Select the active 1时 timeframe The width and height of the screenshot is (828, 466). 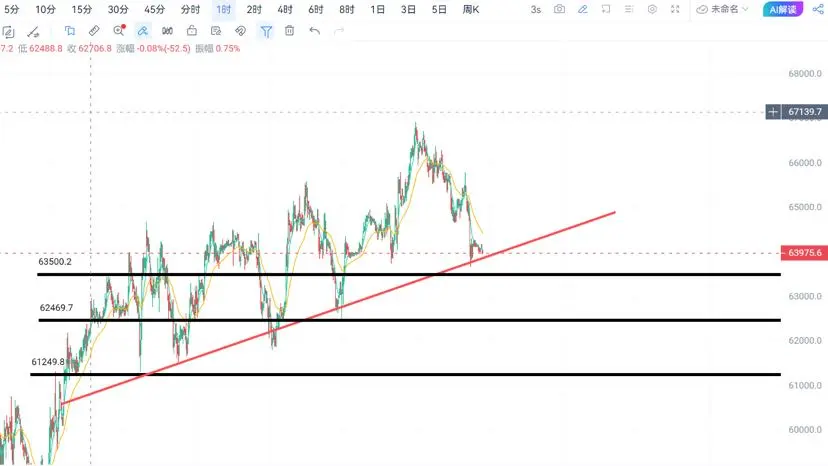pos(223,10)
